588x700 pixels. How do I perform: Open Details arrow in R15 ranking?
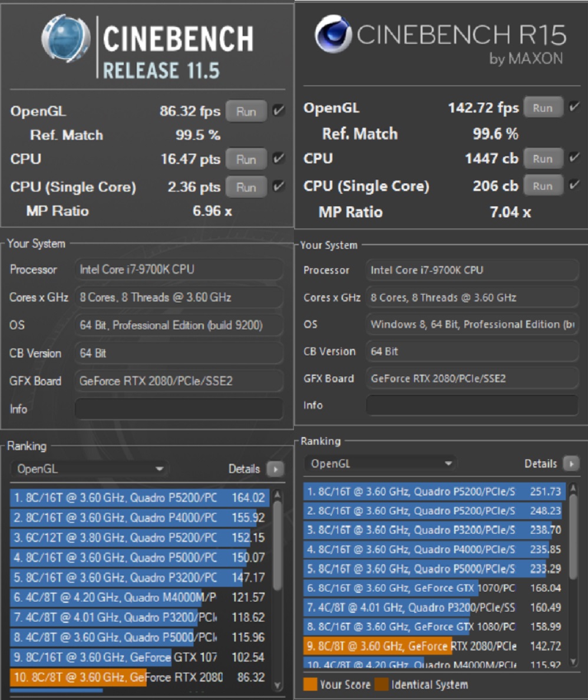pos(570,464)
